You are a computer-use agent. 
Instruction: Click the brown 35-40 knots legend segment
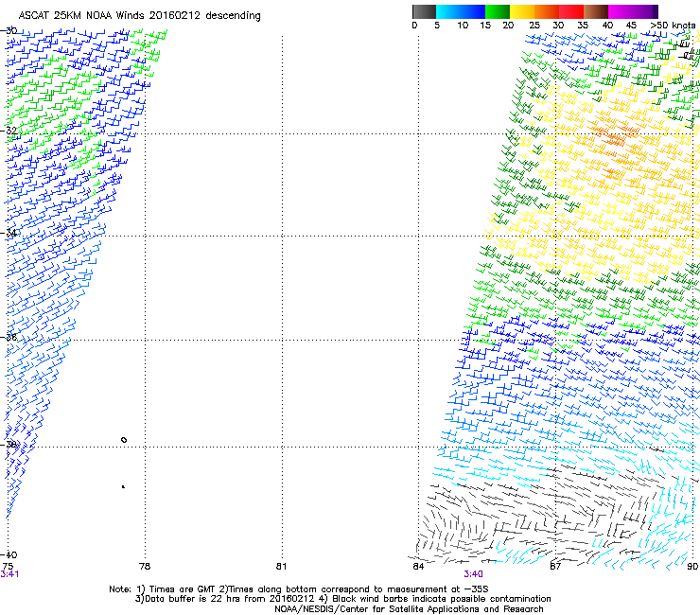[596, 11]
